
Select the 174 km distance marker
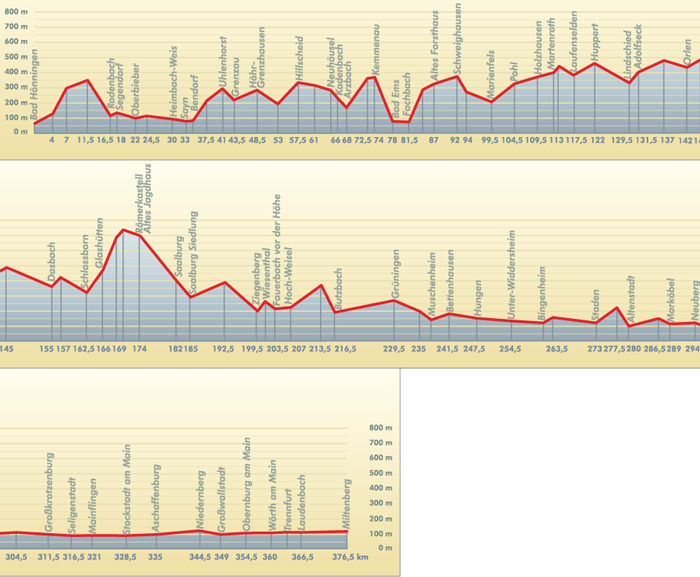click(138, 349)
